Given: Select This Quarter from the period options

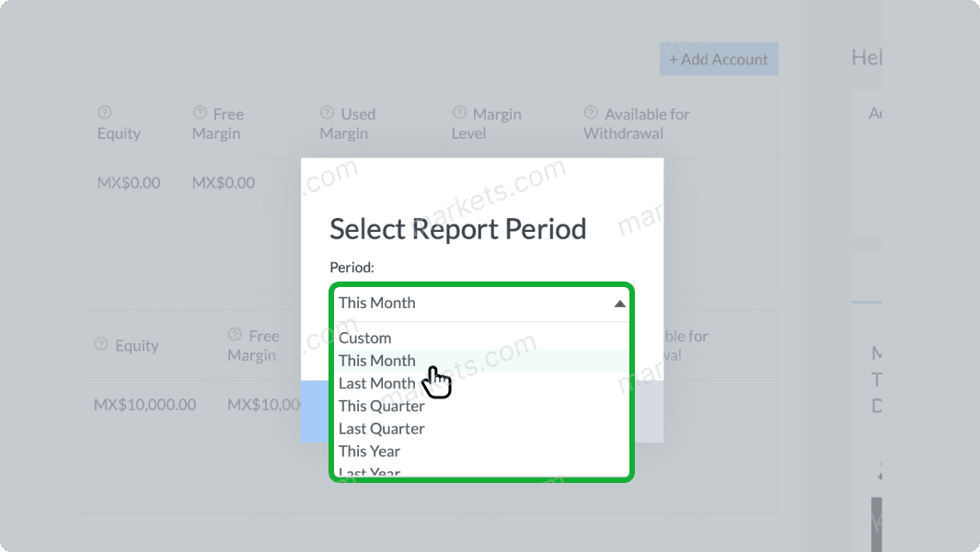Looking at the screenshot, I should pos(382,406).
